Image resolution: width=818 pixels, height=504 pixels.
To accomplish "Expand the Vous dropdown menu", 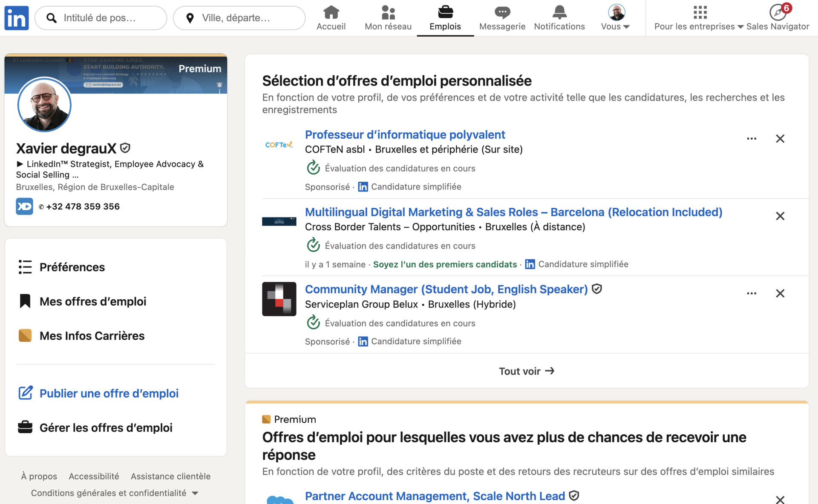I will pyautogui.click(x=626, y=26).
